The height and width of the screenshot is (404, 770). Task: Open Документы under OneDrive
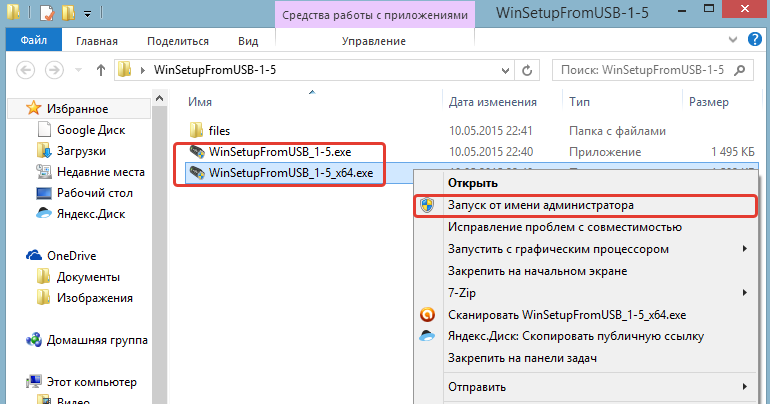click(x=88, y=277)
